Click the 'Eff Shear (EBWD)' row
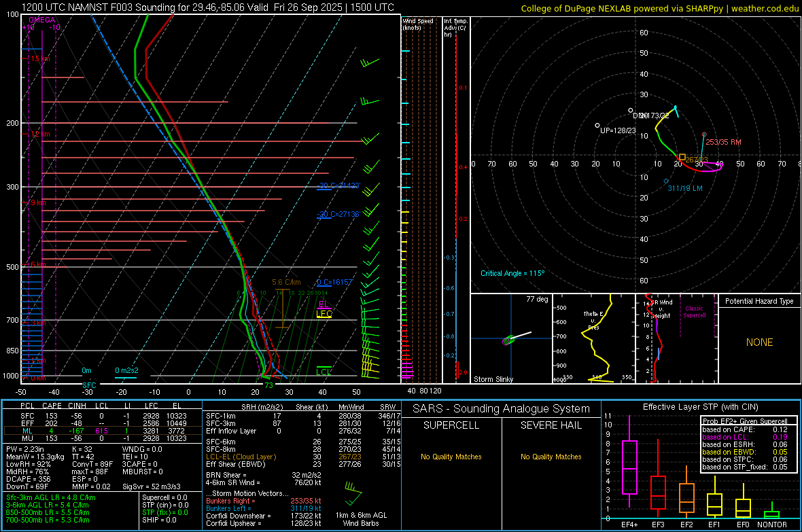The width and height of the screenshot is (802, 532). (x=303, y=465)
